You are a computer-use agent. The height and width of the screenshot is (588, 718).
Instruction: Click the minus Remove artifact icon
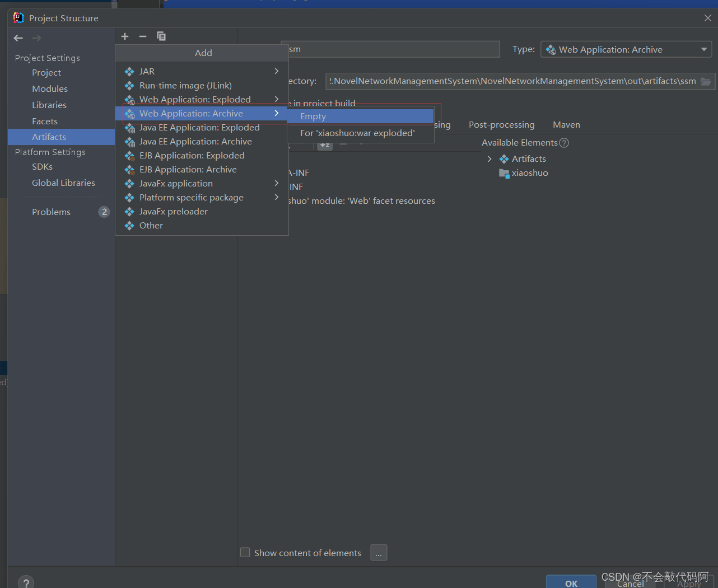click(x=143, y=36)
